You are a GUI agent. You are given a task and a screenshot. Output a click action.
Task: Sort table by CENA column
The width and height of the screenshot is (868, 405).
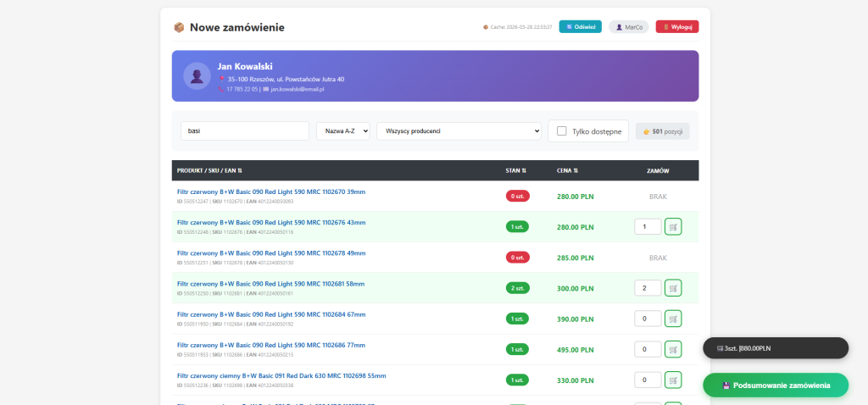(x=566, y=170)
